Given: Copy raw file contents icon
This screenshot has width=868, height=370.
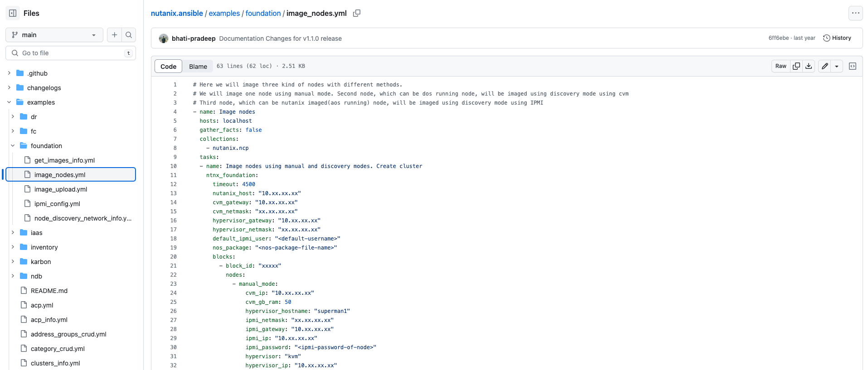Looking at the screenshot, I should (x=796, y=66).
